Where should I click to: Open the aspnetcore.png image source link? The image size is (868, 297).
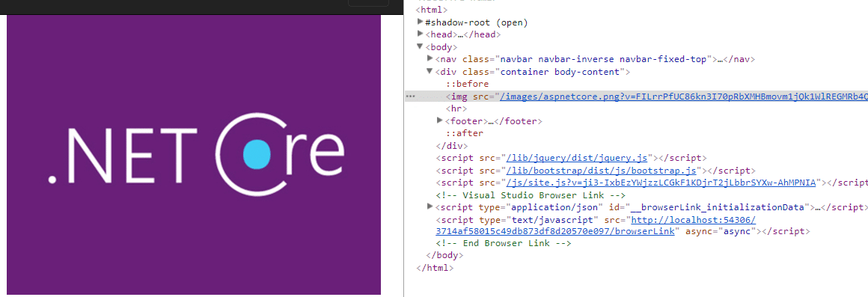click(684, 97)
